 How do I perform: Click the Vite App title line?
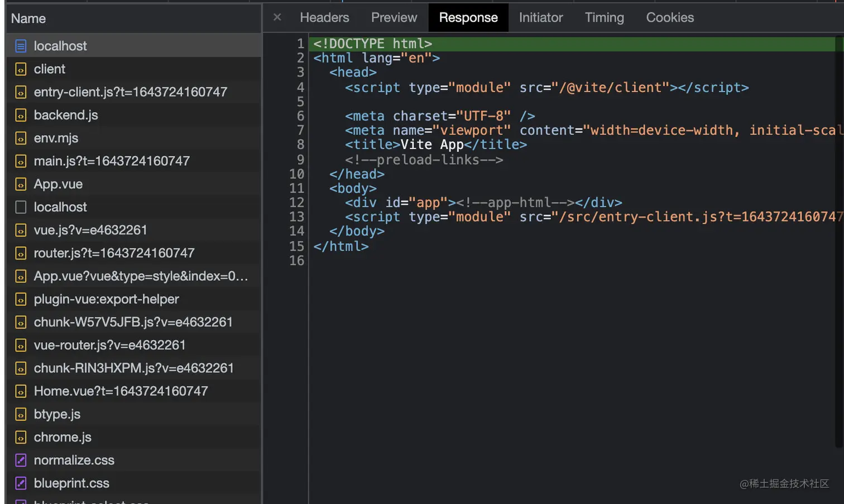point(436,145)
